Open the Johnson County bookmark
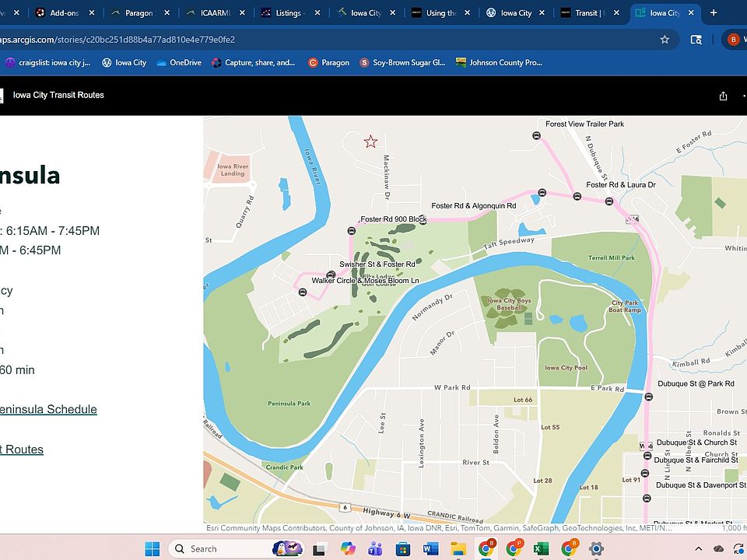This screenshot has width=747, height=560. click(499, 62)
